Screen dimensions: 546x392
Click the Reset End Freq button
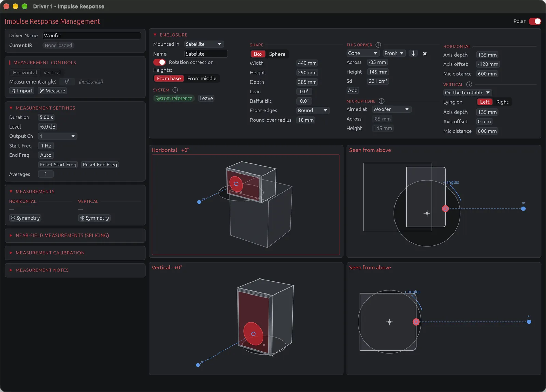click(x=100, y=165)
